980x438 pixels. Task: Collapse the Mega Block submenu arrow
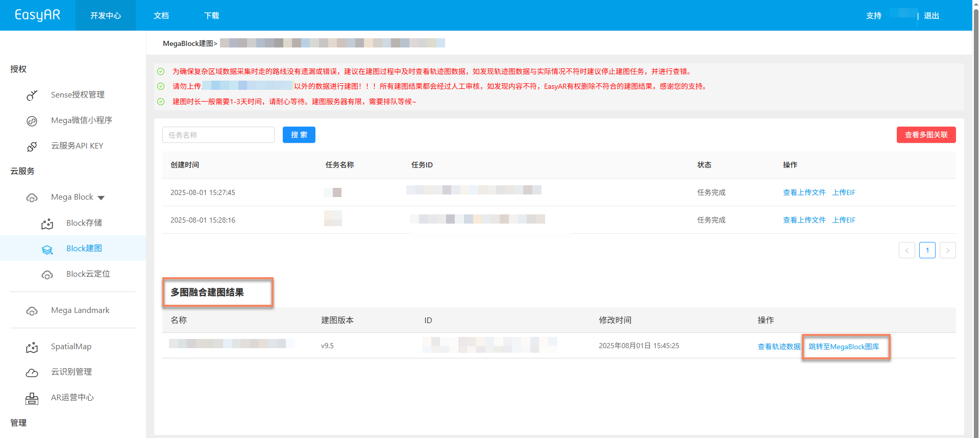click(101, 198)
